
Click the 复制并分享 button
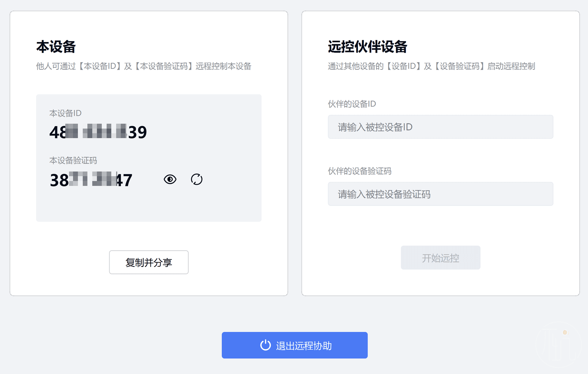149,262
